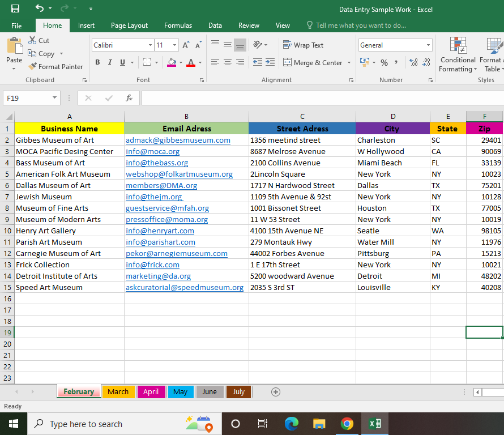Toggle Italic formatting

click(x=110, y=62)
